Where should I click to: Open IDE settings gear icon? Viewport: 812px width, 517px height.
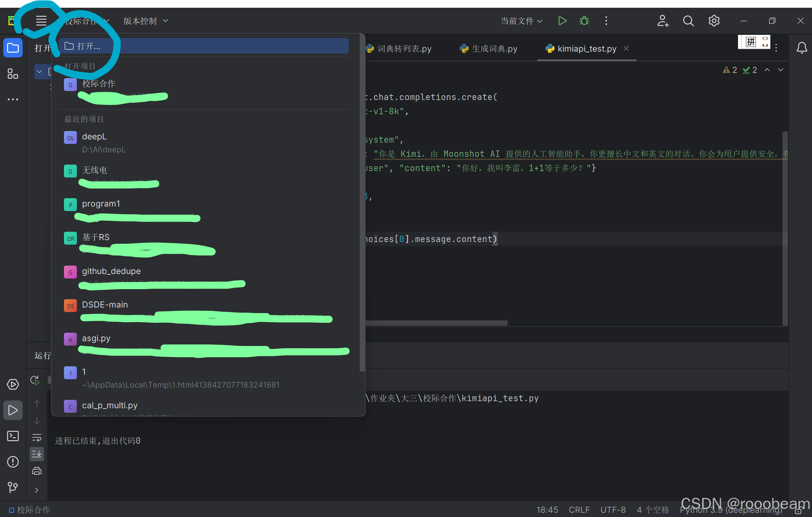tap(713, 21)
